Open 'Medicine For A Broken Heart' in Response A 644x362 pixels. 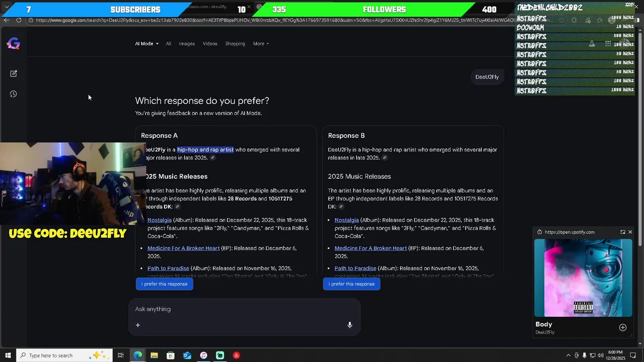coord(184,248)
